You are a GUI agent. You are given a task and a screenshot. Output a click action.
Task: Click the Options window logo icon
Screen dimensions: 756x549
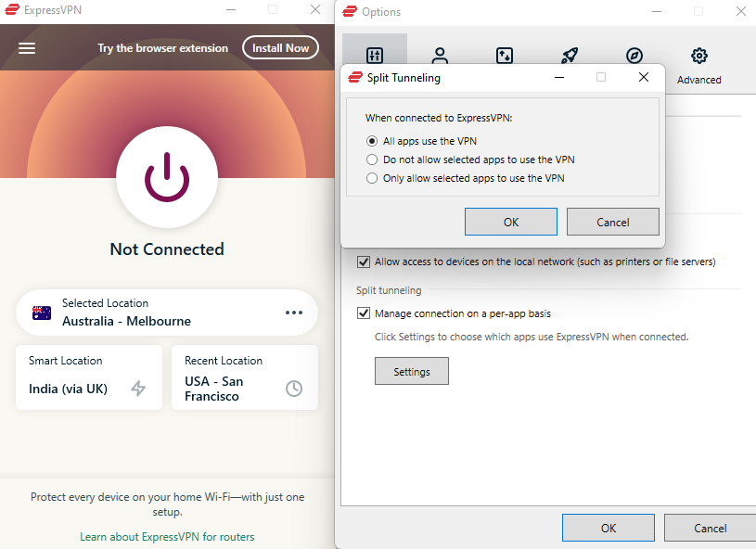pyautogui.click(x=350, y=11)
